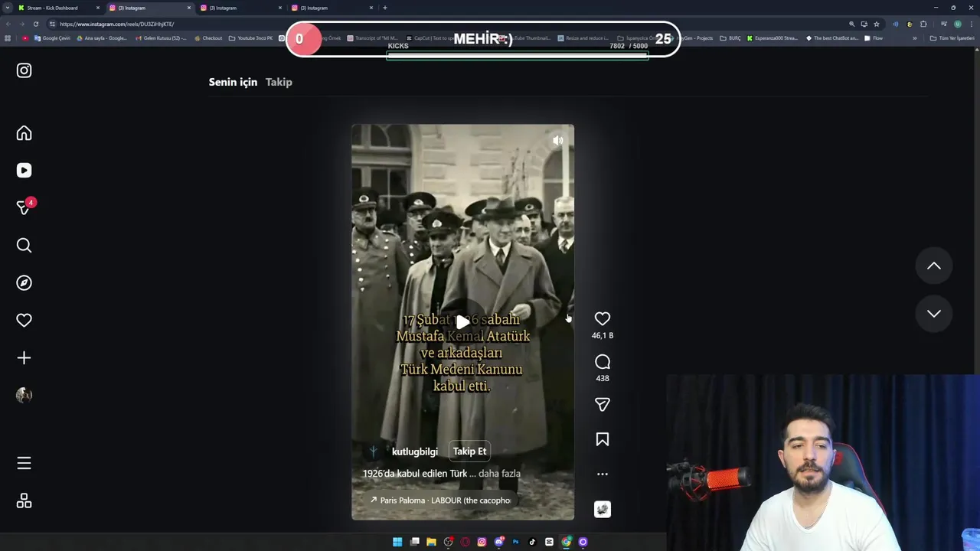
Task: Like the reel with the heart icon
Action: point(603,318)
